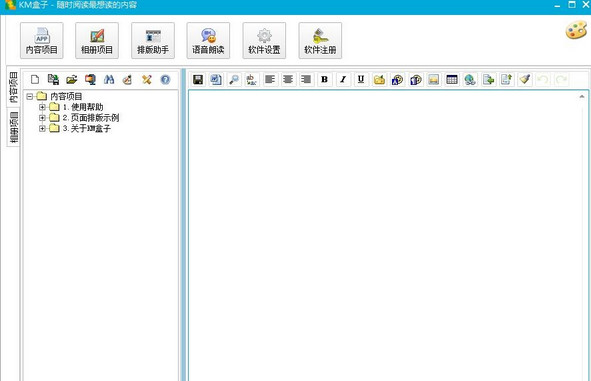Click the ruler and pencil tools icon

146,80
